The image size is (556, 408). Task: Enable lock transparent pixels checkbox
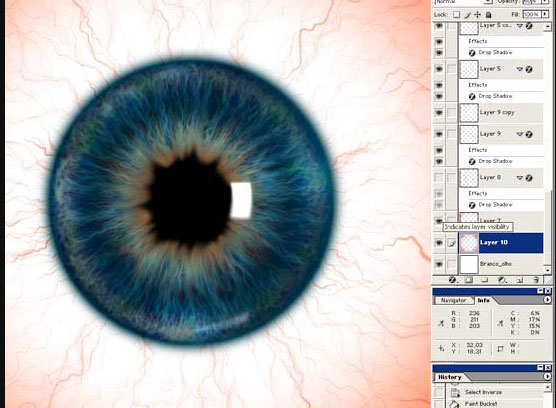pyautogui.click(x=457, y=15)
